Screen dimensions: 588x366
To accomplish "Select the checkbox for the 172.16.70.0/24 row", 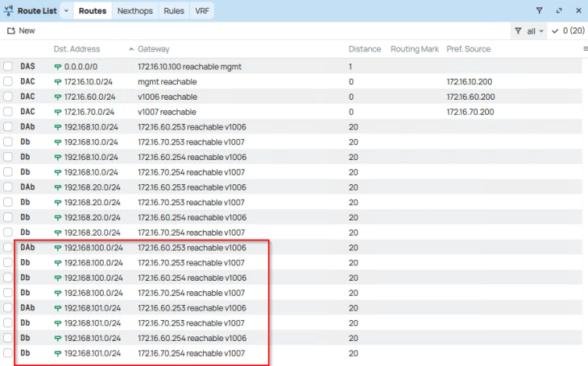I will 8,112.
